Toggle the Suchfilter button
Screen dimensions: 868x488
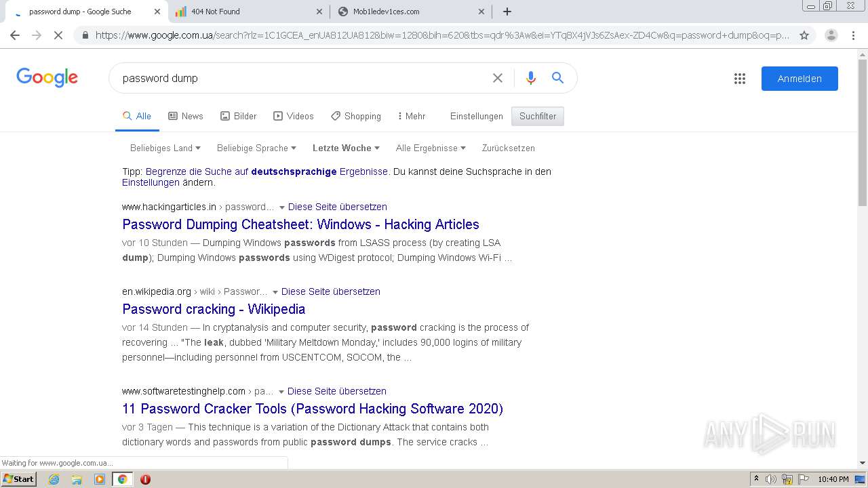(538, 116)
